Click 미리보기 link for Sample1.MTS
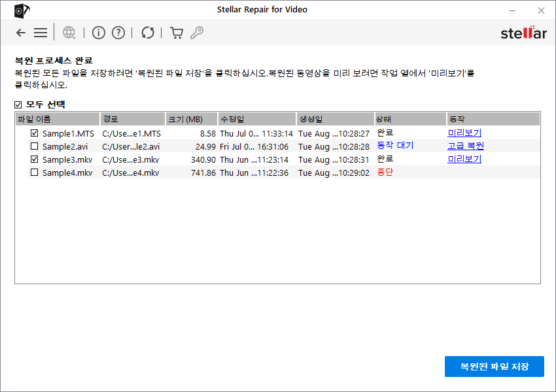 464,133
